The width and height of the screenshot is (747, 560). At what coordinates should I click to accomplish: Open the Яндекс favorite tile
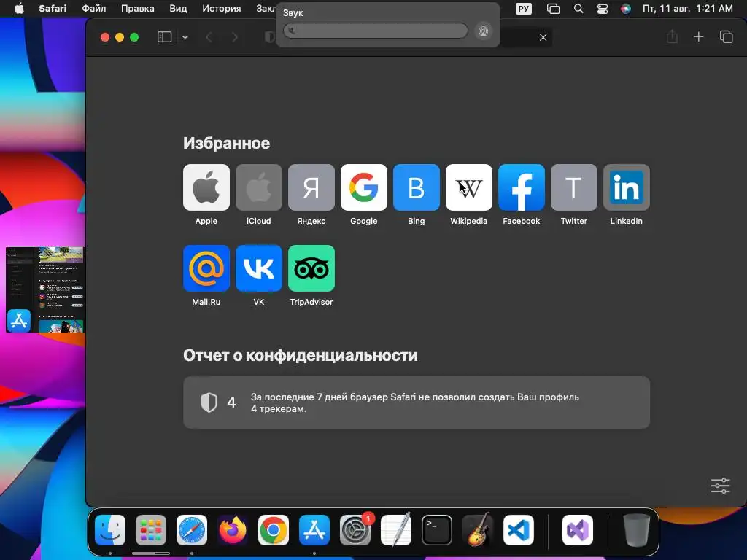pyautogui.click(x=311, y=187)
